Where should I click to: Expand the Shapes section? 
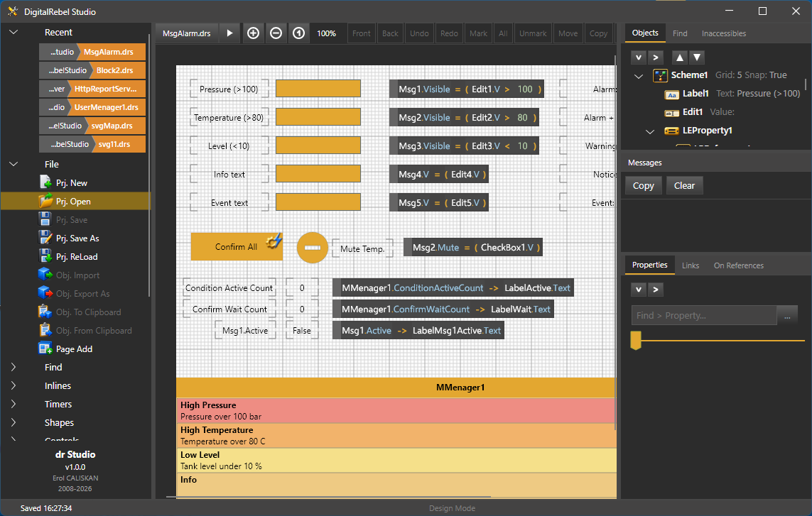(x=14, y=422)
